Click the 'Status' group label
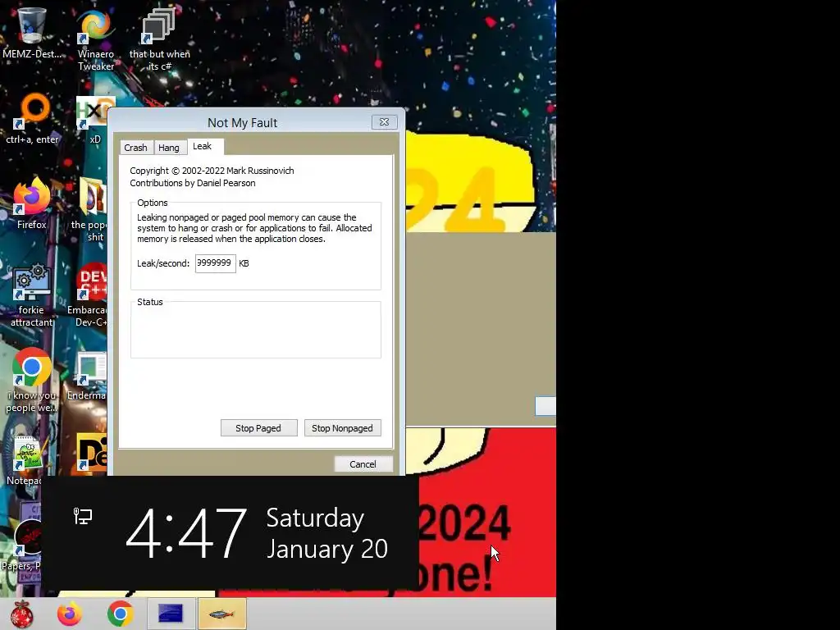The image size is (840, 630). tap(150, 302)
